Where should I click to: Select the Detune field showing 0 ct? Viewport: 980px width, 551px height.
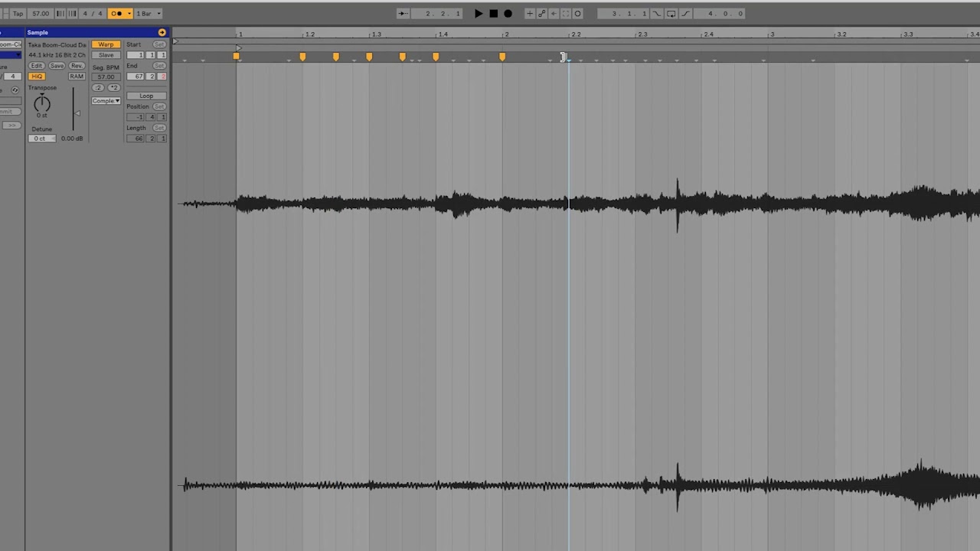click(41, 139)
